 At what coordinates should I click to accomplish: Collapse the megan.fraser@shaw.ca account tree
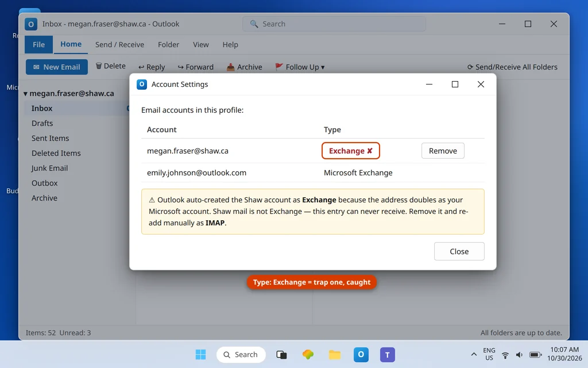pos(25,94)
